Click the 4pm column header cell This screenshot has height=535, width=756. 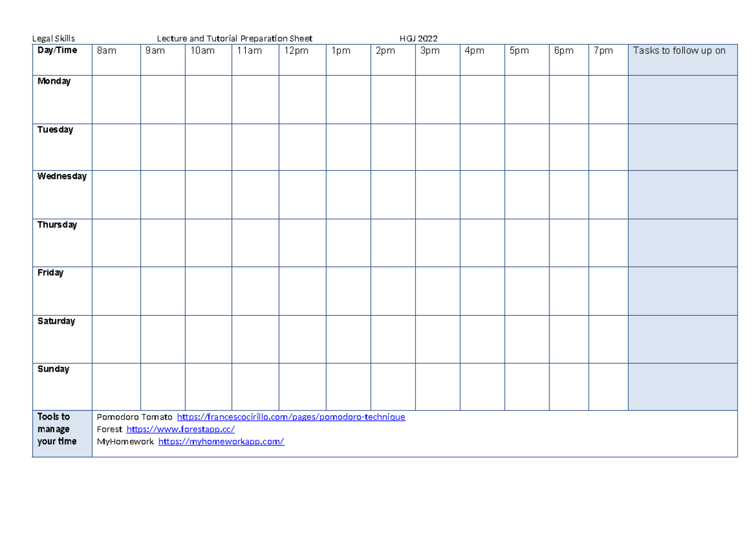(x=482, y=55)
